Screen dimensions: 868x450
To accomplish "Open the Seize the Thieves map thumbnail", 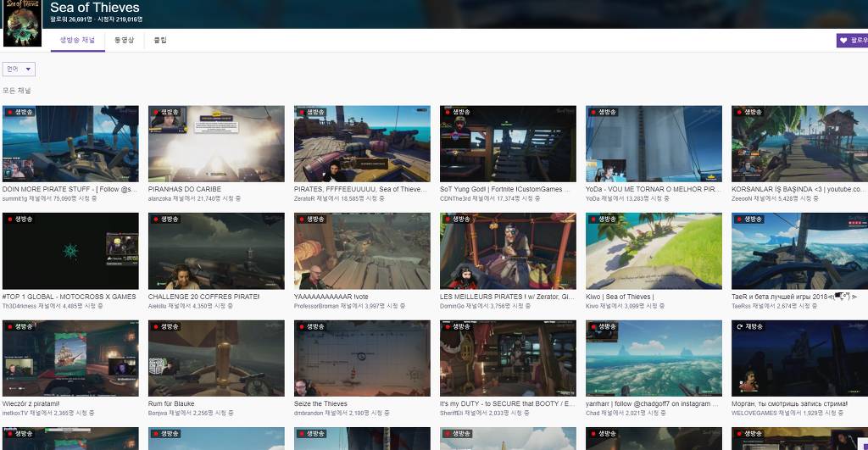I will (x=362, y=358).
